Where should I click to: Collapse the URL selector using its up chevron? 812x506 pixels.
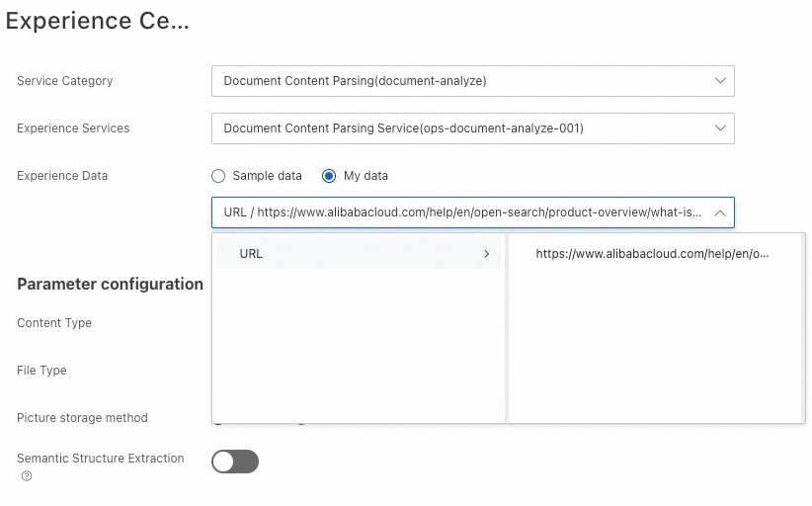point(719,212)
